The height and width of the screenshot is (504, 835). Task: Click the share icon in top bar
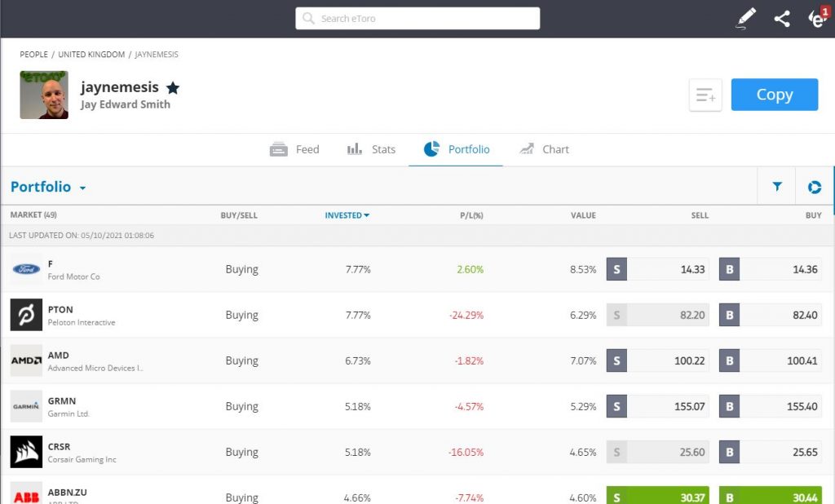(782, 20)
